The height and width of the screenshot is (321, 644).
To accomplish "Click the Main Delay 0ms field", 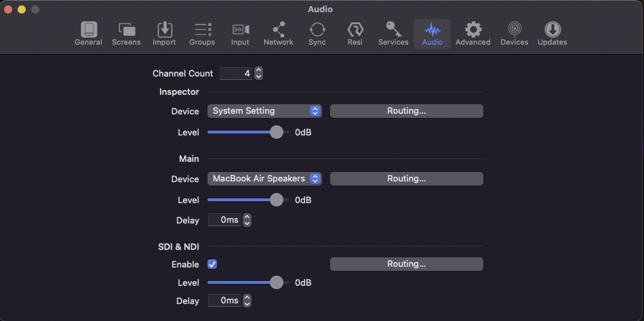I will pos(224,220).
